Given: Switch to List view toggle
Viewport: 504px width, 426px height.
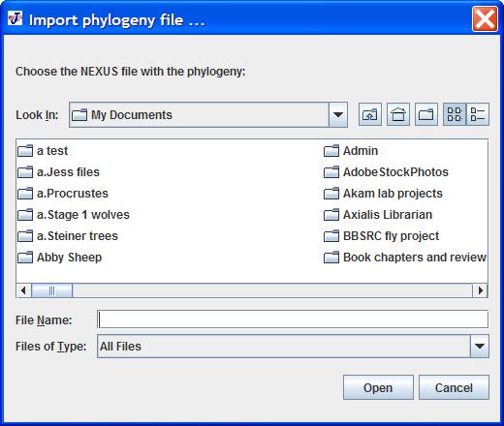Looking at the screenshot, I should [x=455, y=114].
